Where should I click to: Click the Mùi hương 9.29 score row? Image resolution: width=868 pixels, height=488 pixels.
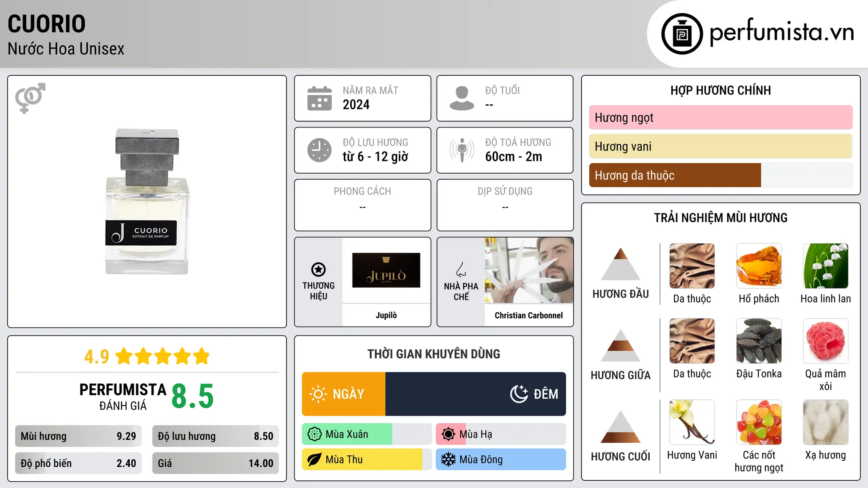pyautogui.click(x=78, y=436)
